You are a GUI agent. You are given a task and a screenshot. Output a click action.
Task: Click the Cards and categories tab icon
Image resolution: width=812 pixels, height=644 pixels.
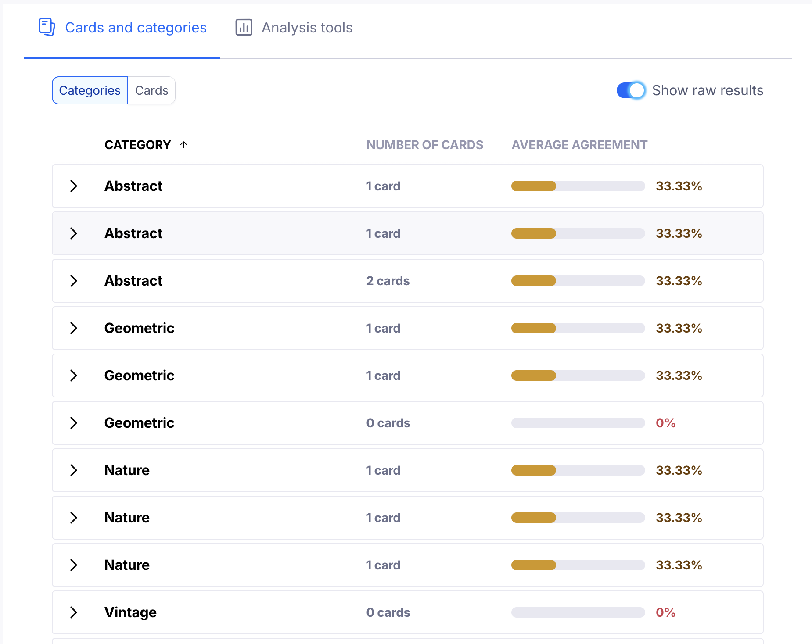point(47,27)
